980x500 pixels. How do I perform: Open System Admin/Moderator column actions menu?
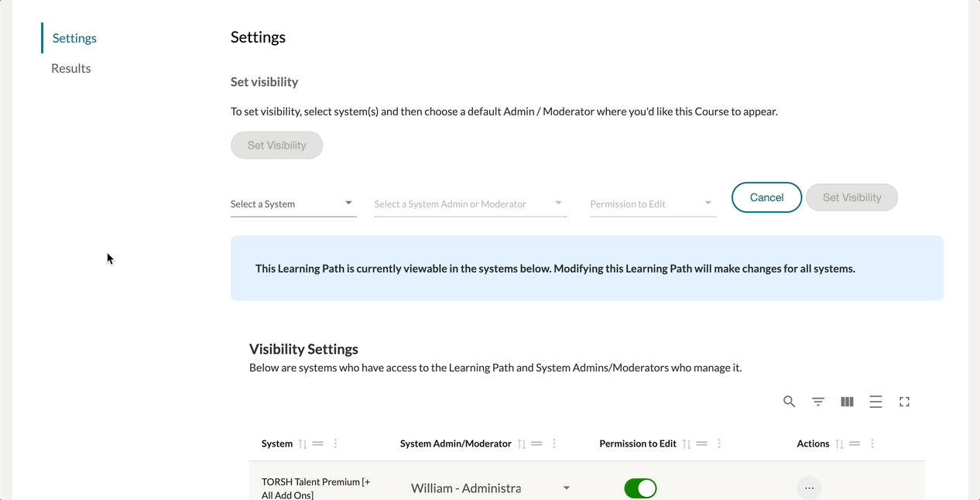(554, 444)
